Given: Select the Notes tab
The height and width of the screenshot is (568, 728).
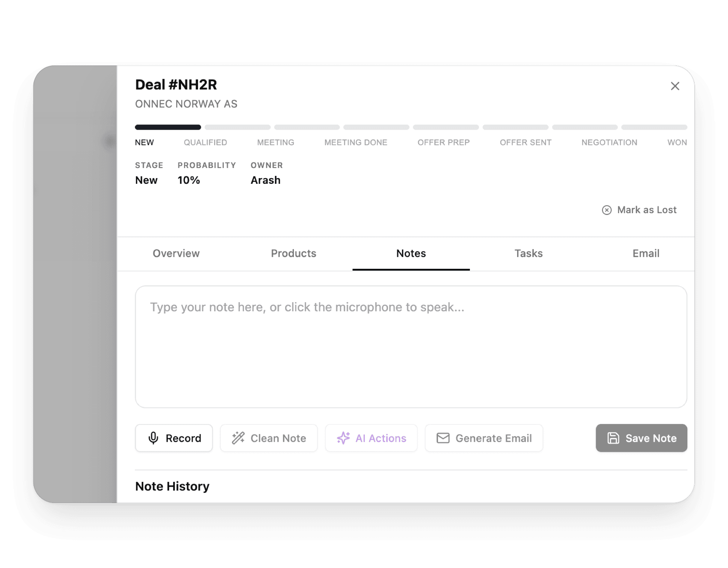Looking at the screenshot, I should coord(411,254).
